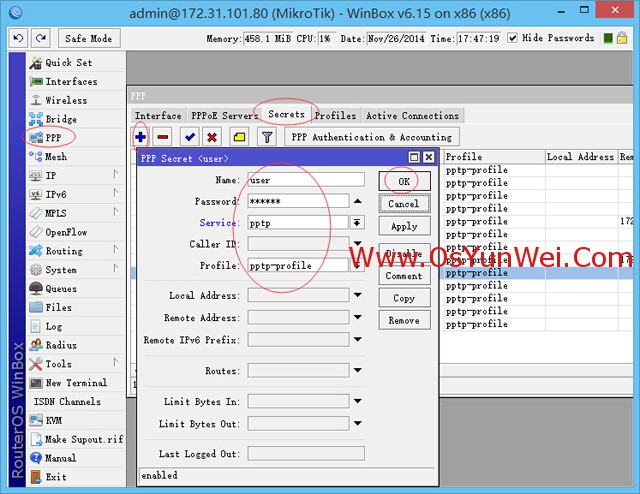Click the Profile column header

pyautogui.click(x=494, y=157)
